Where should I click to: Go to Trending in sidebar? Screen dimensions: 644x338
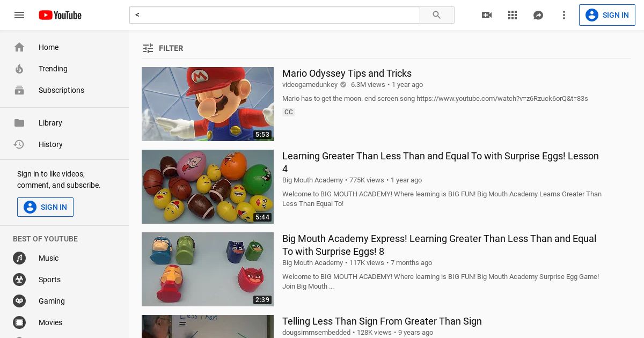pyautogui.click(x=64, y=69)
